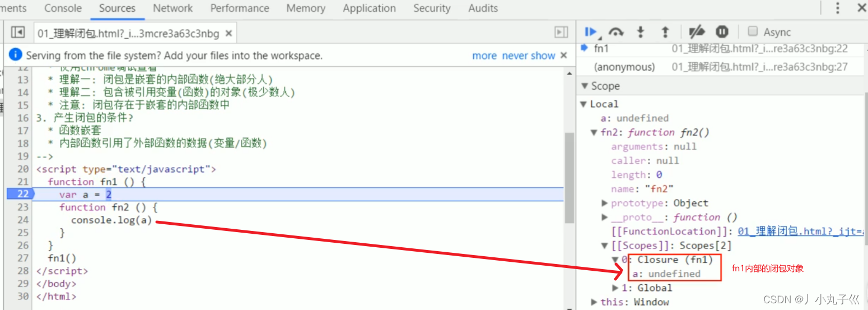Click the code editor vertical scrollbar
The height and width of the screenshot is (310, 868).
[x=569, y=177]
